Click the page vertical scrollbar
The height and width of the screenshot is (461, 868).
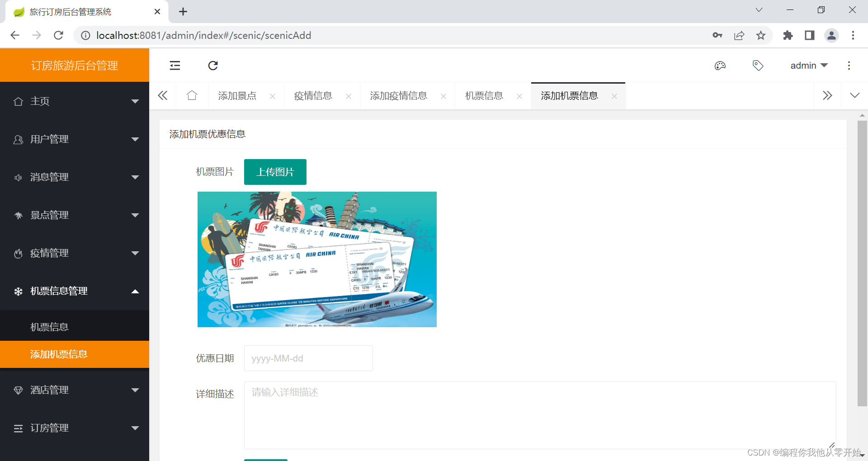click(862, 263)
